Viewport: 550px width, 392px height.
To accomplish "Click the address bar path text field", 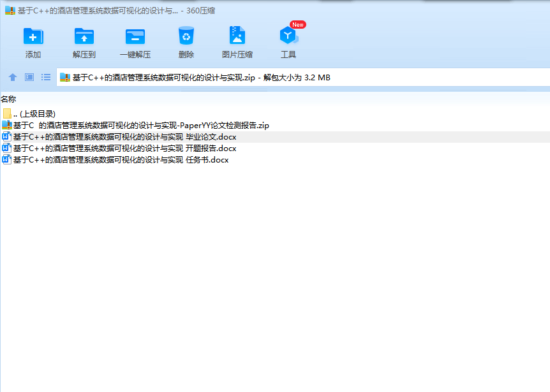I will pos(303,77).
